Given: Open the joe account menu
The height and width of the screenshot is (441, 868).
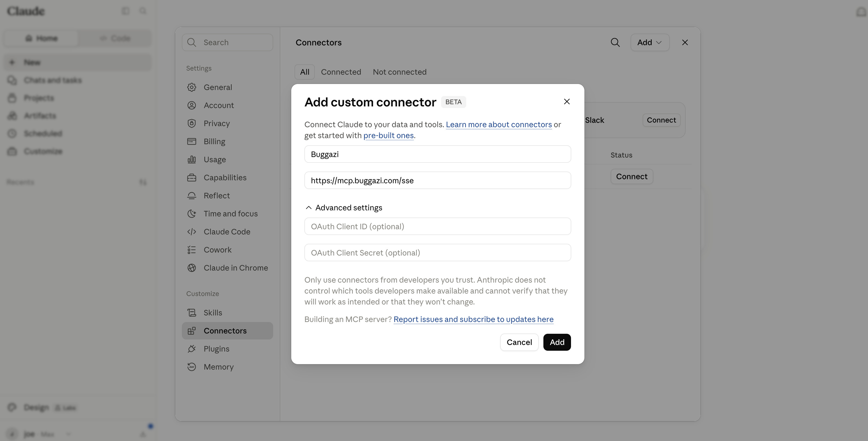Looking at the screenshot, I should point(39,434).
